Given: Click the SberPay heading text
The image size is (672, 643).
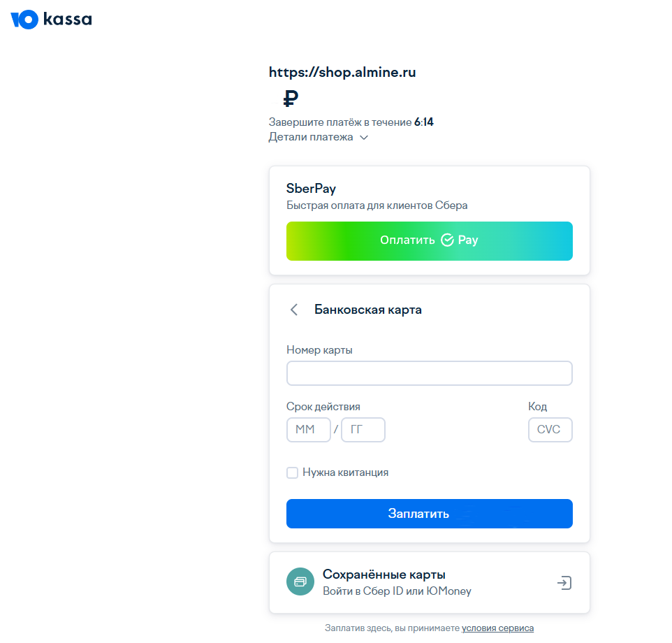Looking at the screenshot, I should 312,189.
